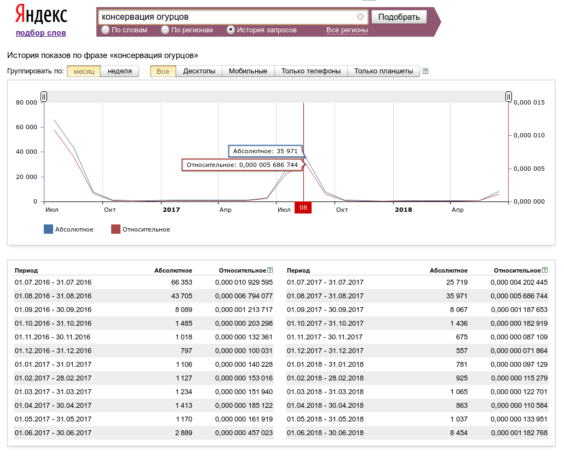This screenshot has height=456, width=564.
Task: Open the Все регионы region selector
Action: pos(347,30)
